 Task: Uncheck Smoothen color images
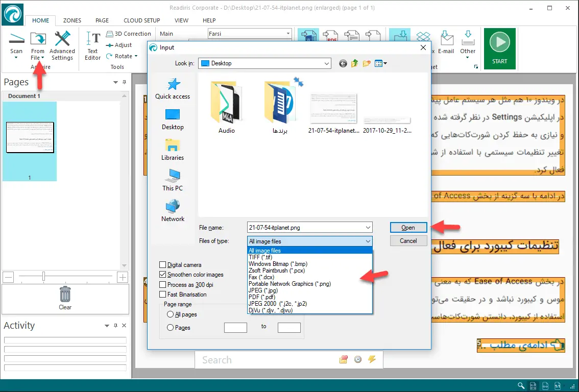162,275
